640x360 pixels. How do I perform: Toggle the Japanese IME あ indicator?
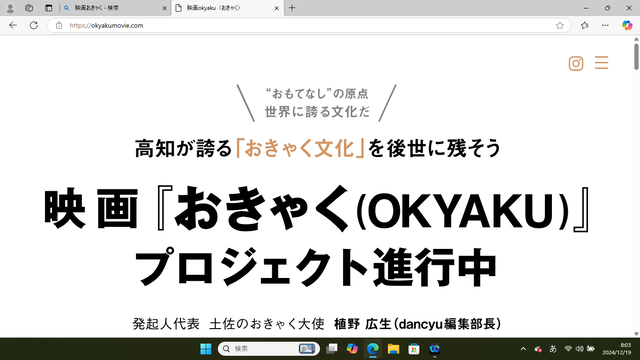coord(553,349)
